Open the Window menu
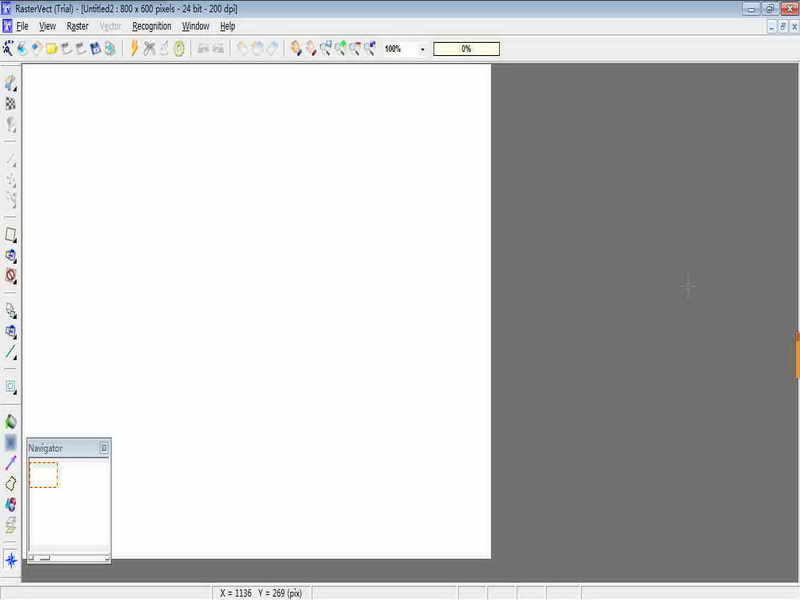This screenshot has height=600, width=800. pyautogui.click(x=195, y=26)
